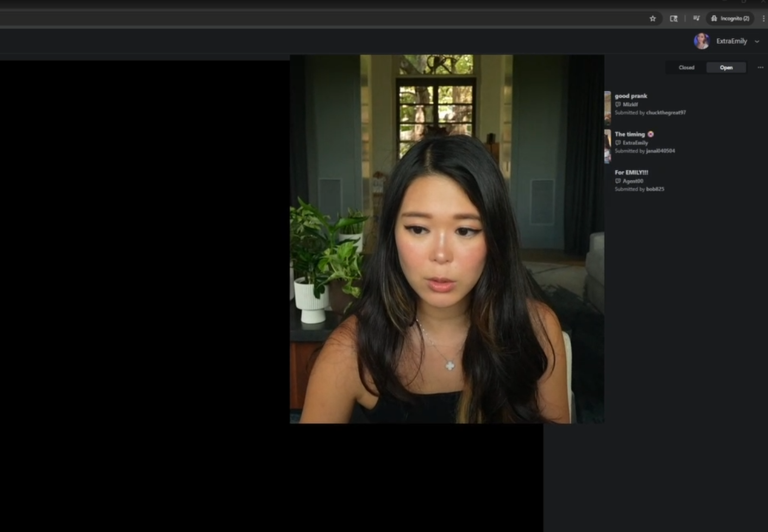Bookmark this page with the star icon
Image resolution: width=768 pixels, height=532 pixels.
coord(653,18)
